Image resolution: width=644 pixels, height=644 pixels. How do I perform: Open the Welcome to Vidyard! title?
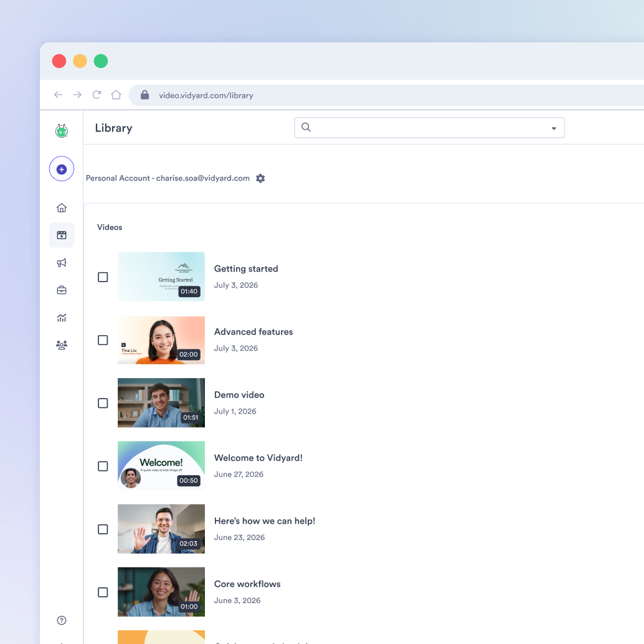click(258, 458)
